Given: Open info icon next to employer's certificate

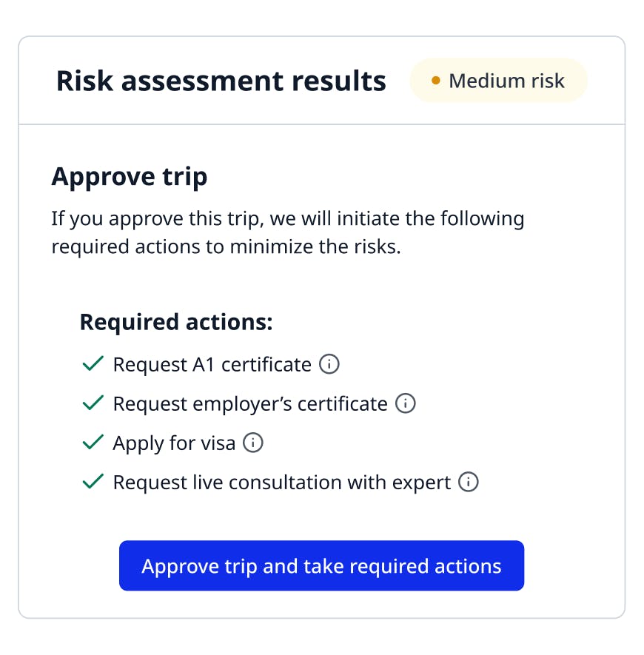Looking at the screenshot, I should pos(406,403).
